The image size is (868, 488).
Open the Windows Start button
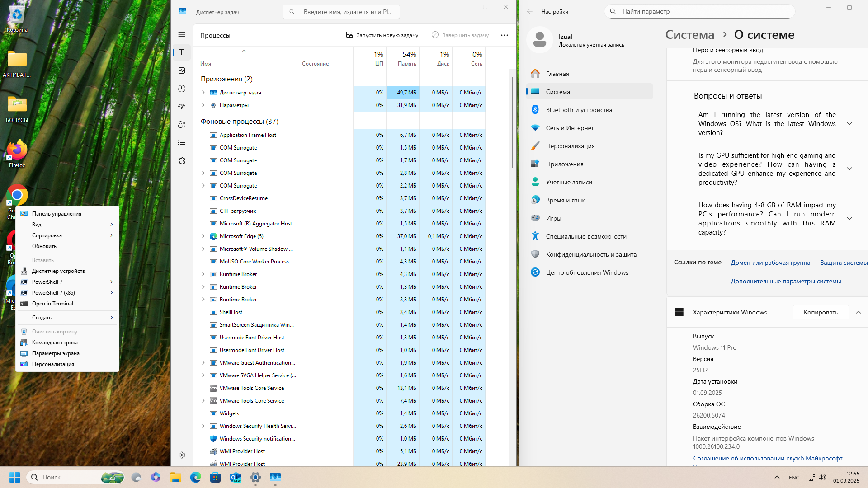point(15,477)
